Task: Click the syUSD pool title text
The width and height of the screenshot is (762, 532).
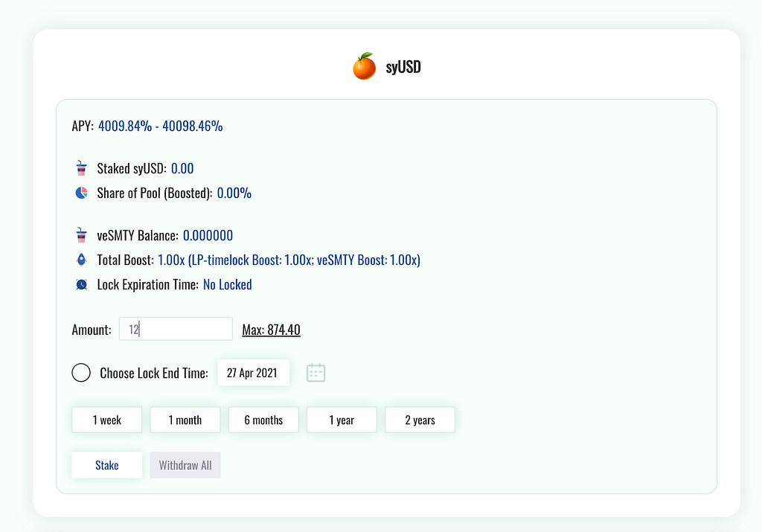Action: [403, 66]
